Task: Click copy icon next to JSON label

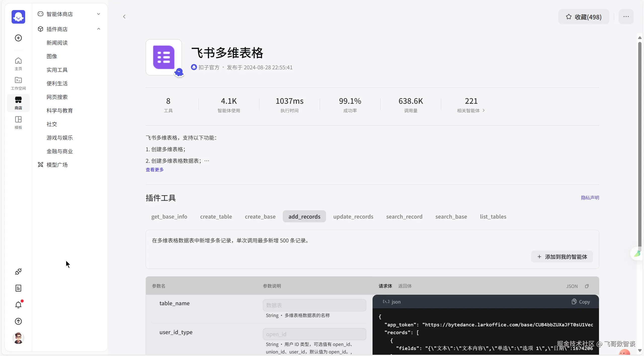Action: tap(587, 286)
